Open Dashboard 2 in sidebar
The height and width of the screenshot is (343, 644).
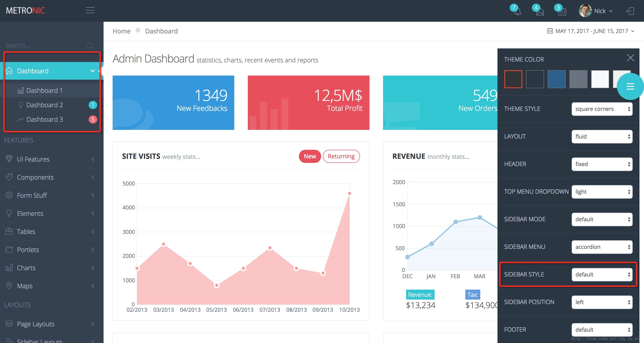pos(45,105)
